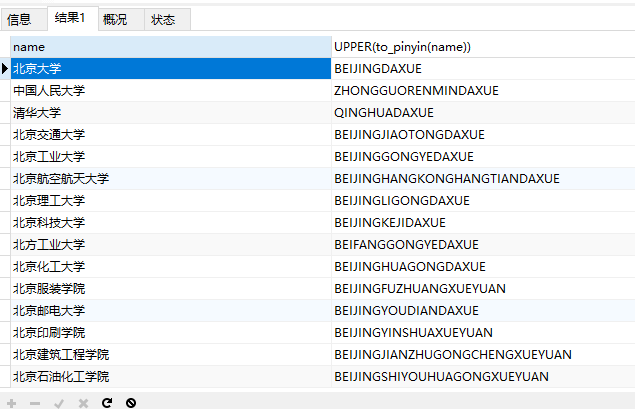Select the 北京邮电大学 cell
635x409 pixels.
coord(170,311)
